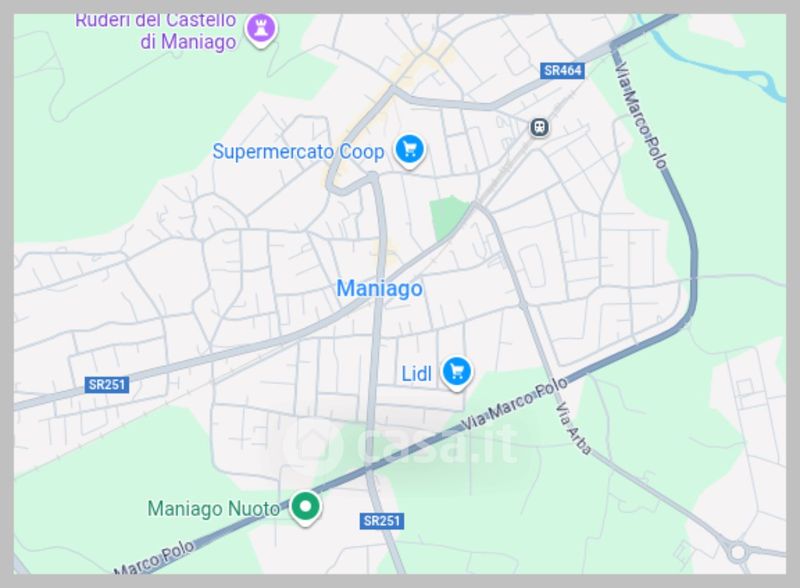This screenshot has height=588, width=800.
Task: Click the Maniago town name label
Action: [380, 288]
